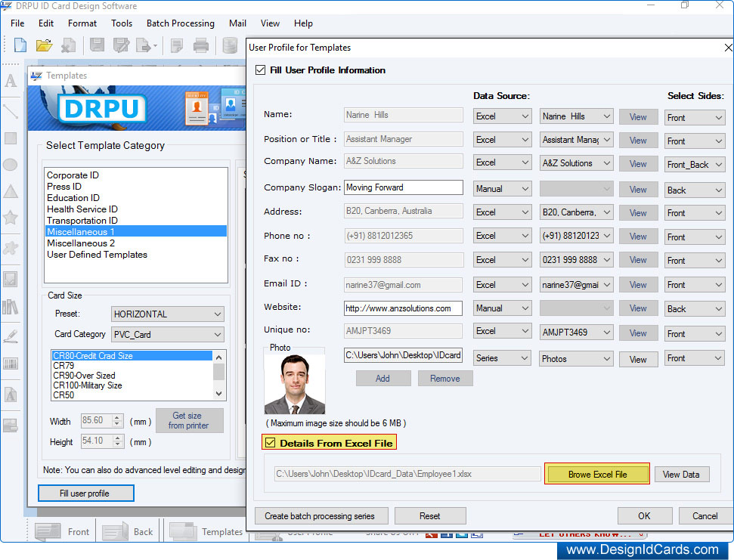Image resolution: width=734 pixels, height=560 pixels.
Task: Open the Name data source Excel dropdown
Action: tap(502, 116)
